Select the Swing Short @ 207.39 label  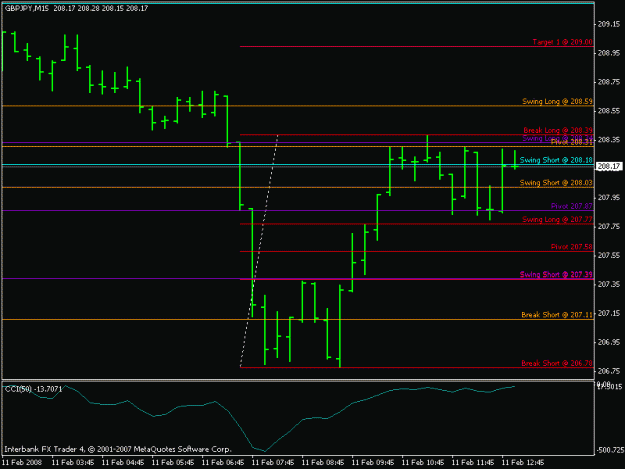point(556,274)
